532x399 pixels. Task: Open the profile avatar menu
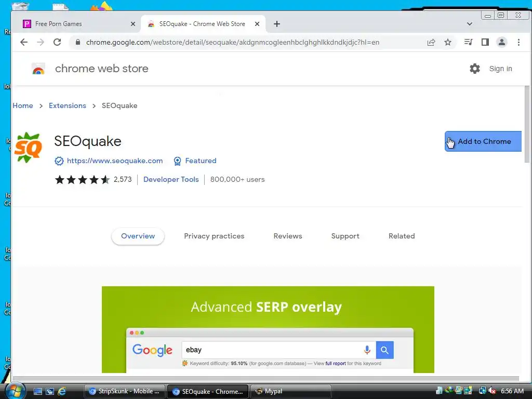502,42
